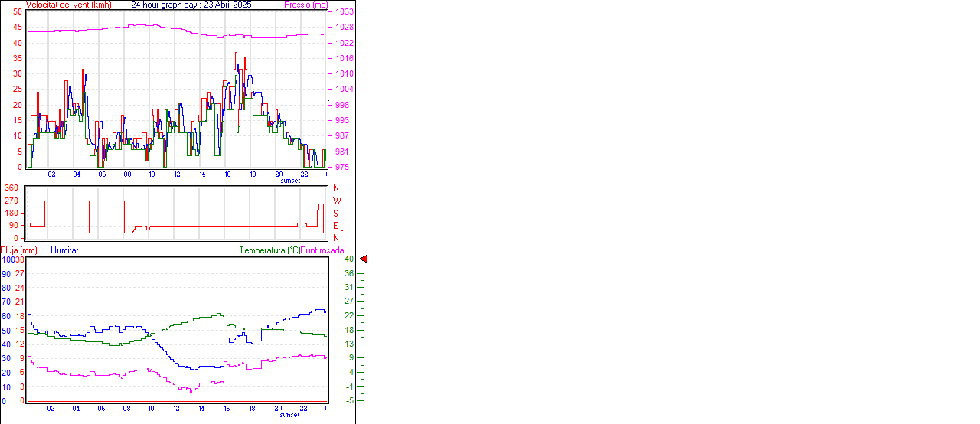Click the 22 hour tick below the bottom graph

[x=303, y=409]
